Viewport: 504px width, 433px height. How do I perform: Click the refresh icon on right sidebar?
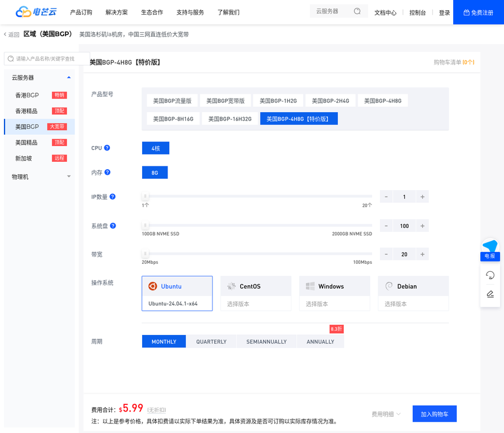(490, 275)
